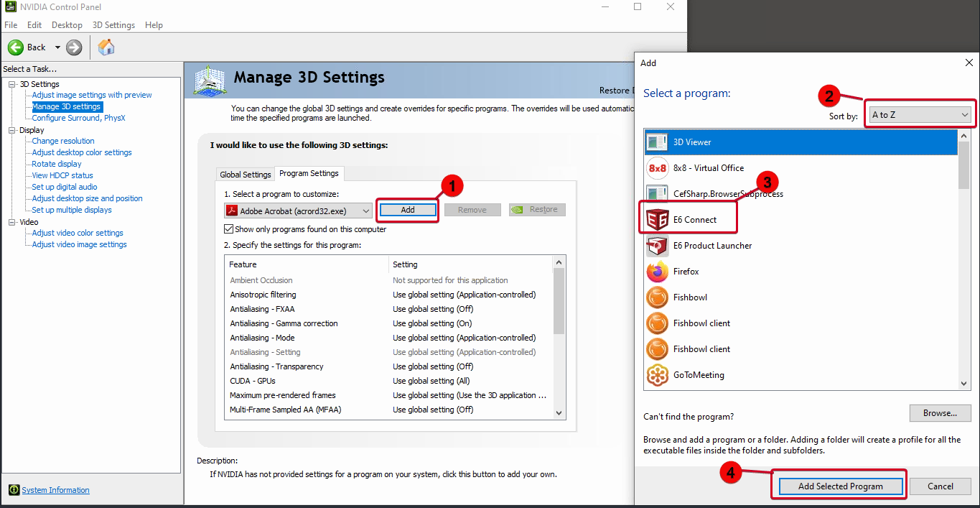
Task: Click the Firefox icon in program list
Action: (657, 272)
